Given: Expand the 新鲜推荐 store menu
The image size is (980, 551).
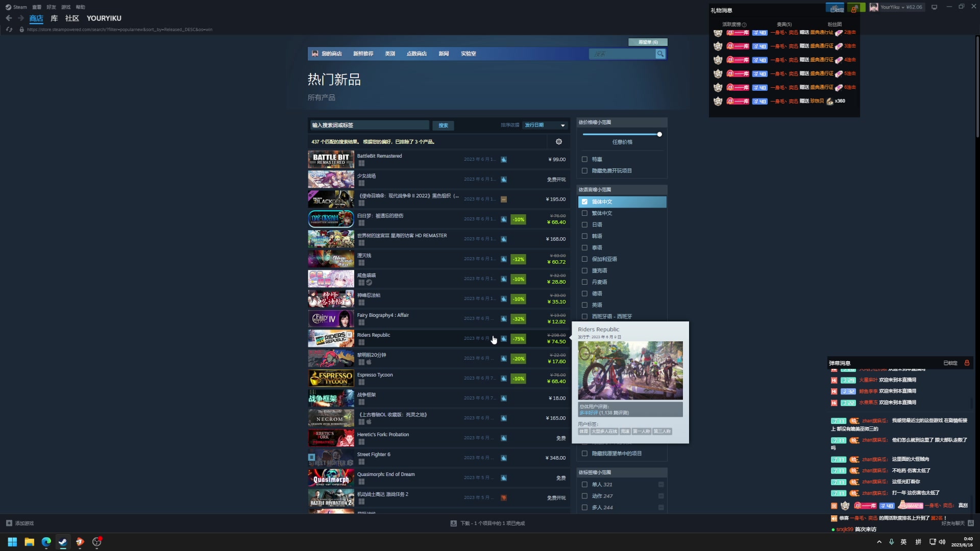Looking at the screenshot, I should [363, 54].
